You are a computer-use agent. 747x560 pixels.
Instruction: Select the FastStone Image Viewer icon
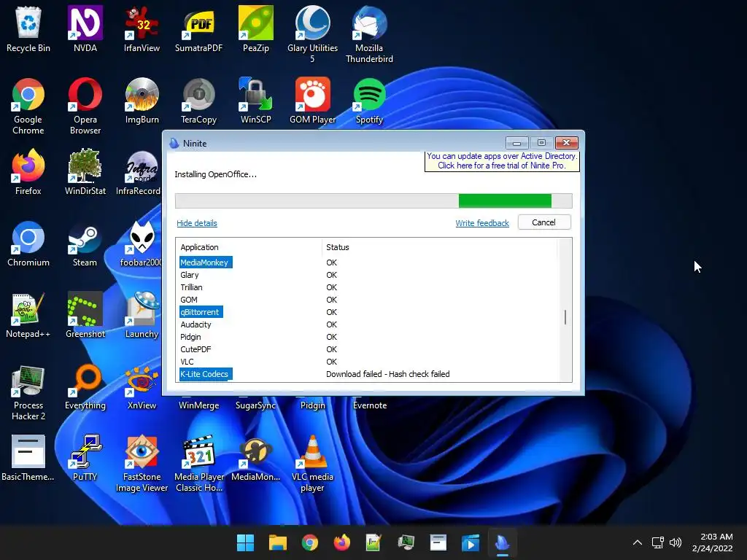click(x=142, y=463)
